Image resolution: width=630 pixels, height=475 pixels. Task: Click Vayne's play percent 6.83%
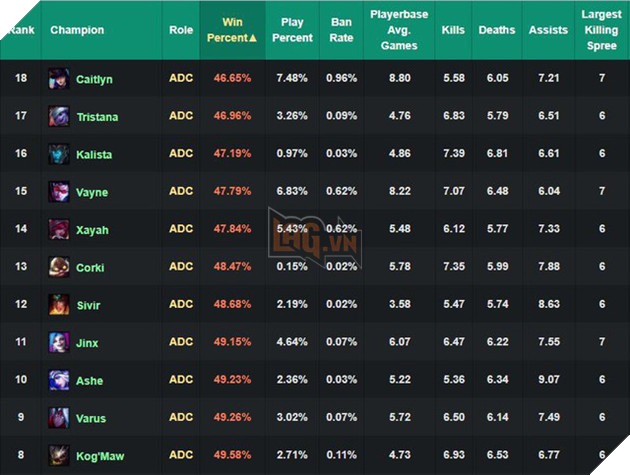[292, 191]
